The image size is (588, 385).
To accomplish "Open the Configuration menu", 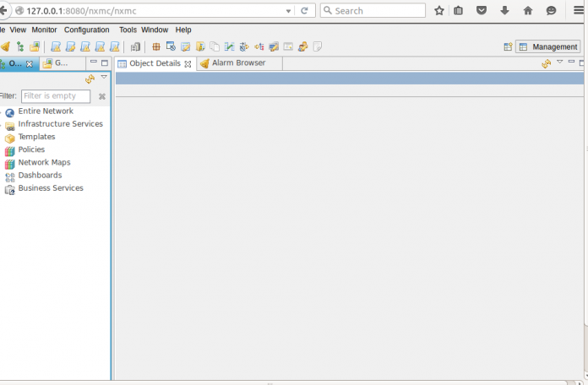I will pyautogui.click(x=87, y=30).
